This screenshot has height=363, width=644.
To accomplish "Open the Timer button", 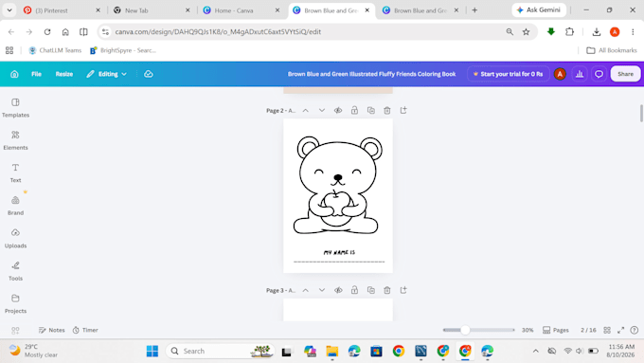I will click(x=85, y=330).
